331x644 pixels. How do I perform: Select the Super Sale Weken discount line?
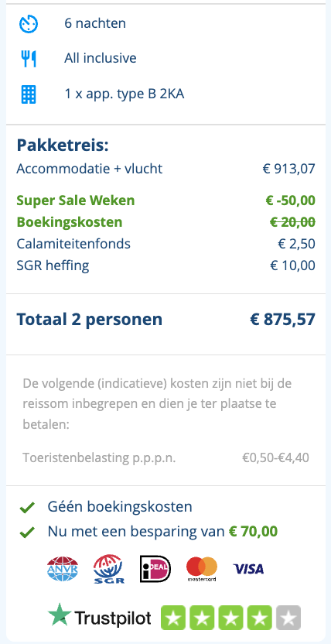point(165,200)
